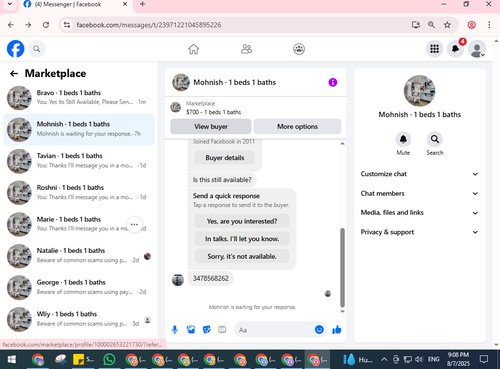Screen dimensions: 500x369
Task: Open Friends icon in top navigation
Action: [x=246, y=49]
